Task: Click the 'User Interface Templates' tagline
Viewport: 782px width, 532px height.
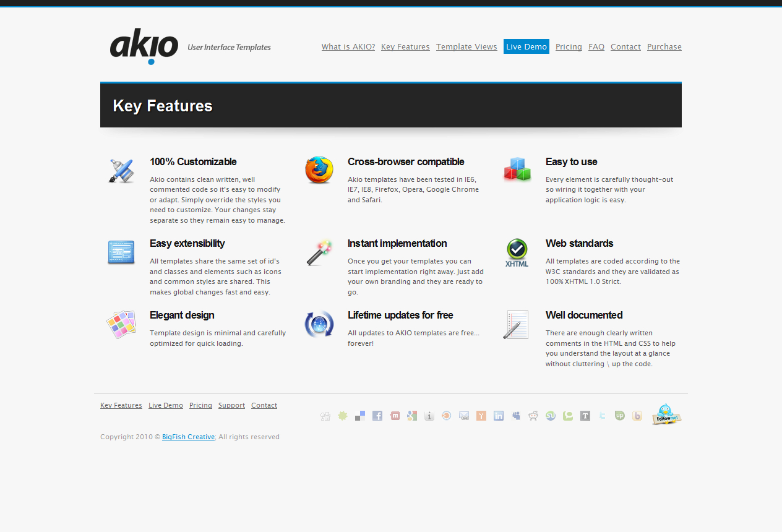Action: pos(229,47)
